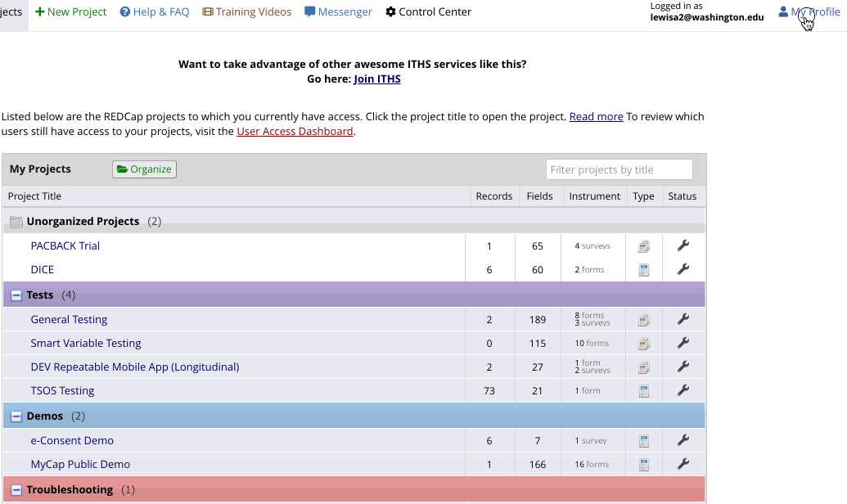The height and width of the screenshot is (504, 847).
Task: Click the PACBACK Trial project type icon
Action: pyautogui.click(x=643, y=246)
